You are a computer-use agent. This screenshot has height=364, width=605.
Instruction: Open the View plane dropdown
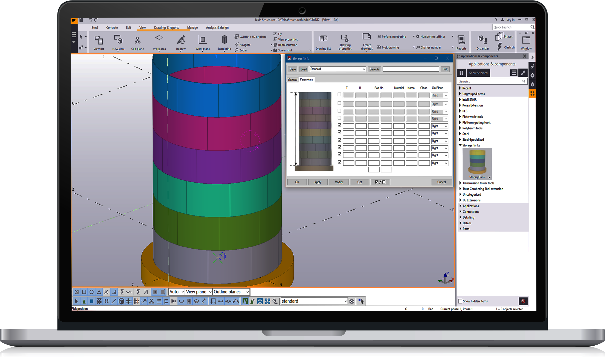pyautogui.click(x=199, y=292)
